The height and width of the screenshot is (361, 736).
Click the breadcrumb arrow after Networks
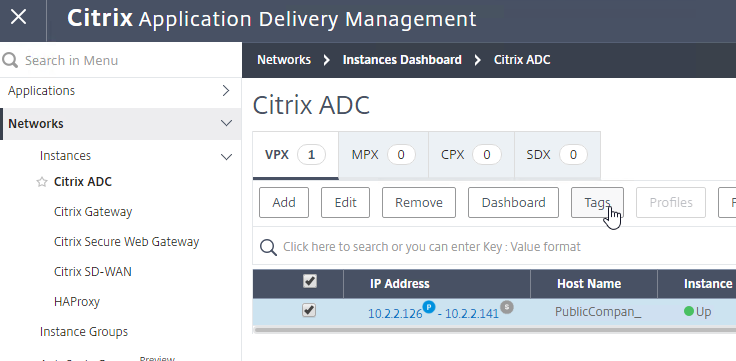coord(326,60)
